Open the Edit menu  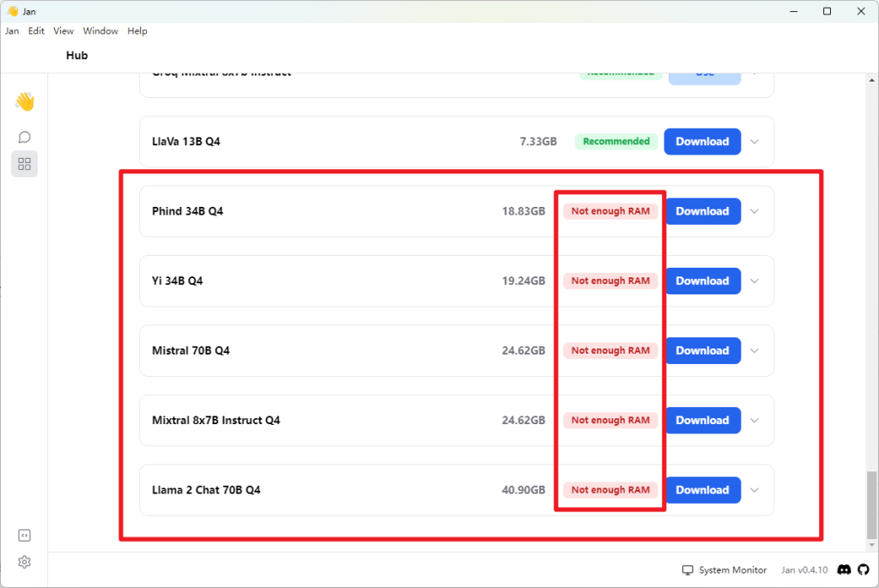tap(36, 31)
